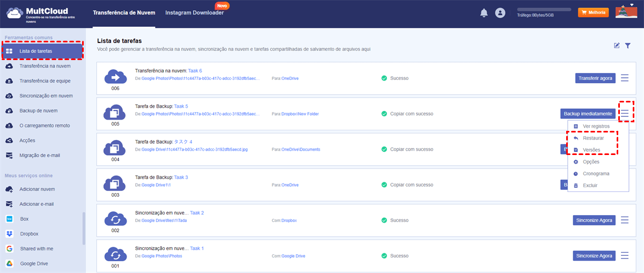Screen dimensions: 644x273
Task: Click the orange Melhoria upgrade button
Action: click(x=593, y=12)
